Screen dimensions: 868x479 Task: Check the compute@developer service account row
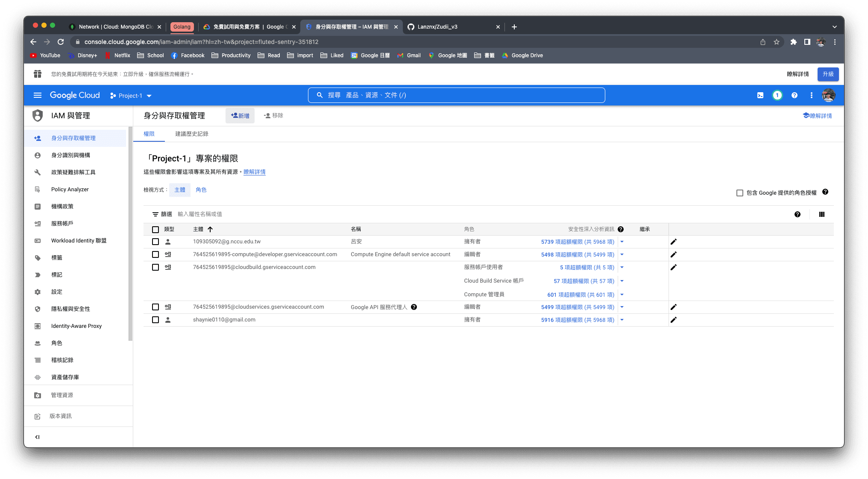point(155,254)
